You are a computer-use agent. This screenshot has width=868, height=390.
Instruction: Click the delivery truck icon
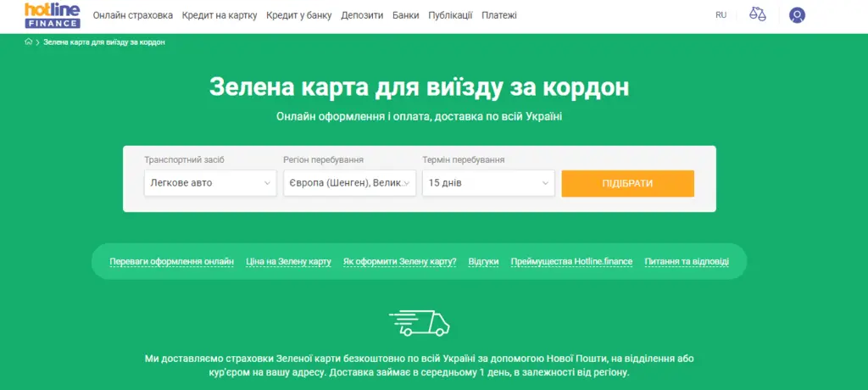419,322
